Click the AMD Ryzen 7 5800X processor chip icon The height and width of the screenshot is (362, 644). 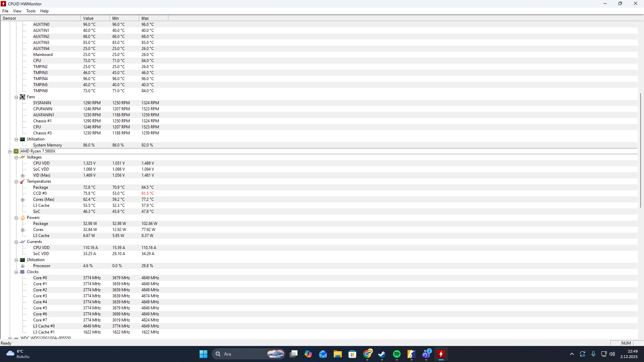point(16,151)
